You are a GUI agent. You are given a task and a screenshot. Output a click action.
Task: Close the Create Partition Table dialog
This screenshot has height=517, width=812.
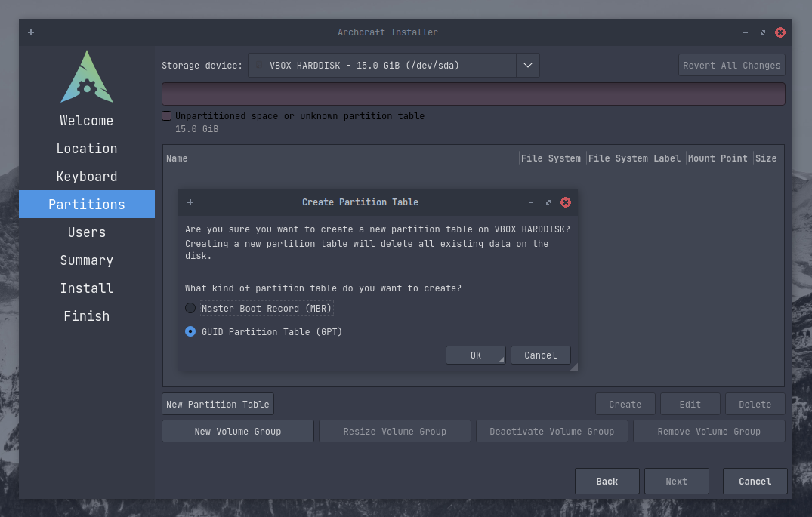[566, 202]
